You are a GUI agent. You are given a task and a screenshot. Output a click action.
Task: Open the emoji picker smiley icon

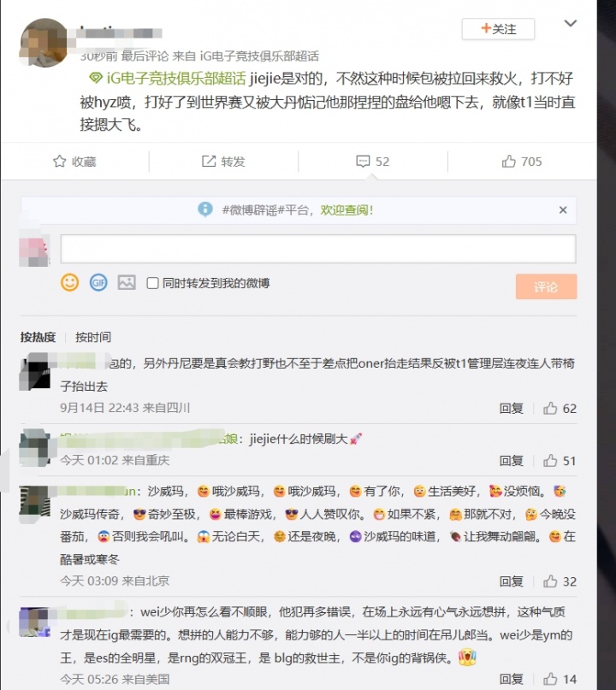pyautogui.click(x=69, y=282)
